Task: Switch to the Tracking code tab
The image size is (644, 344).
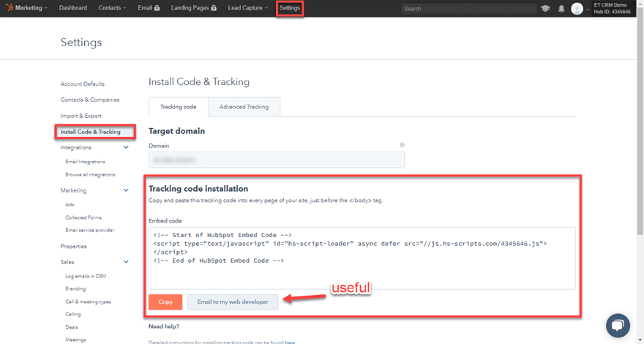Action: click(x=179, y=107)
